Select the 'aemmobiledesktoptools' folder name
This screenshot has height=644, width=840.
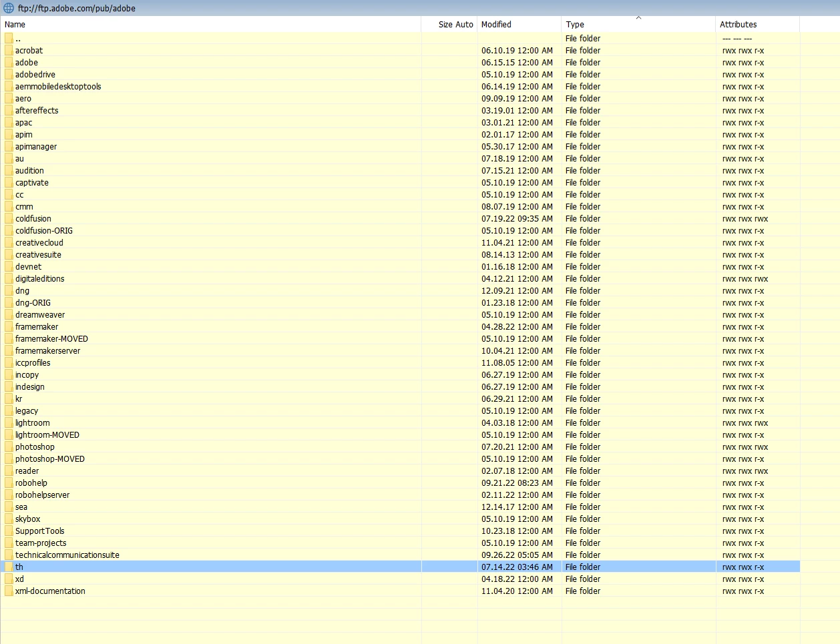pyautogui.click(x=58, y=86)
